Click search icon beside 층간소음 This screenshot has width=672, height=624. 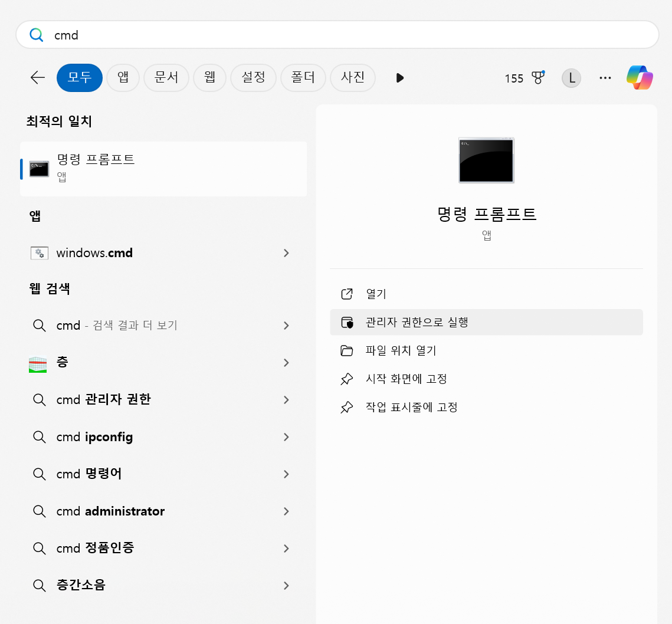40,586
